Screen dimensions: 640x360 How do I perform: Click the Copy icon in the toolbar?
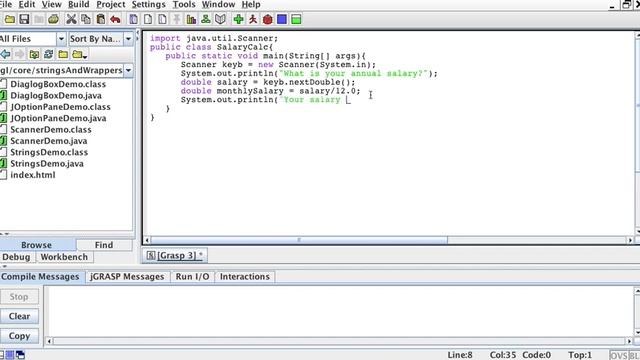pos(86,19)
